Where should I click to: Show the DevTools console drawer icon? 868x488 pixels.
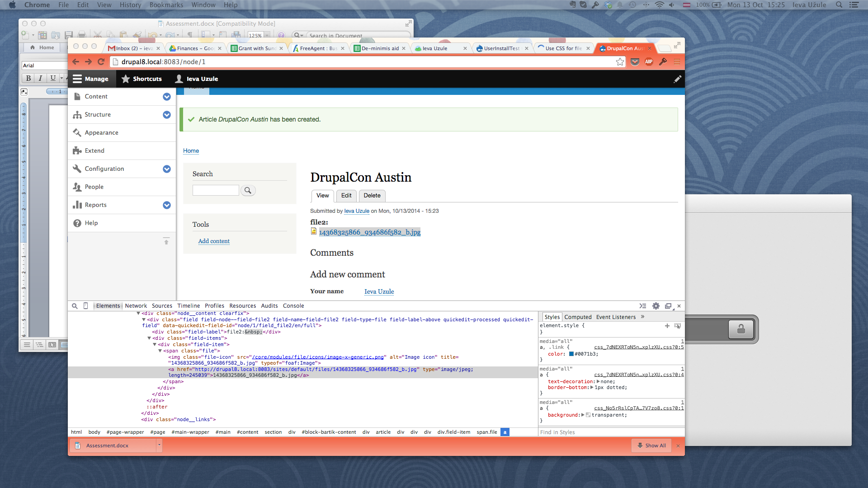point(642,306)
